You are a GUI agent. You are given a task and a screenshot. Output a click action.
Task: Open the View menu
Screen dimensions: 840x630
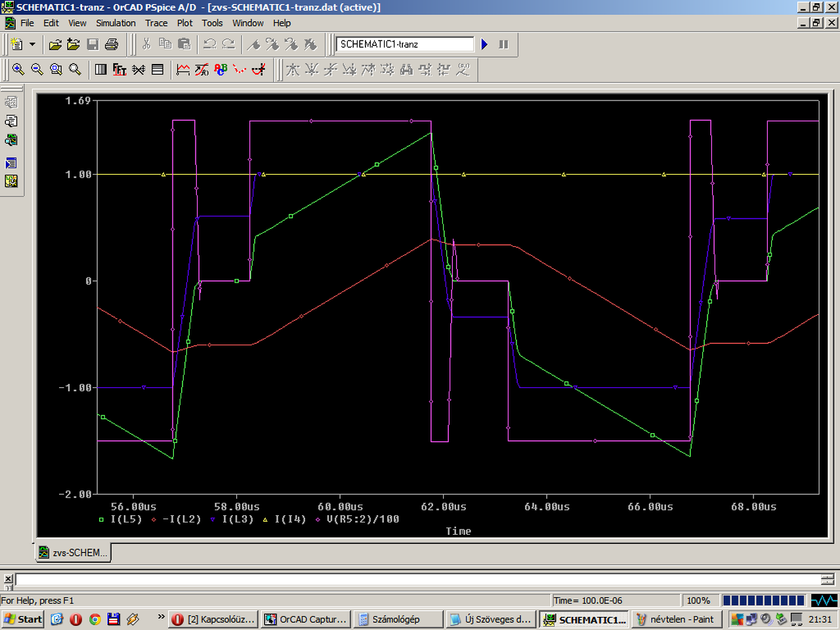(x=77, y=23)
